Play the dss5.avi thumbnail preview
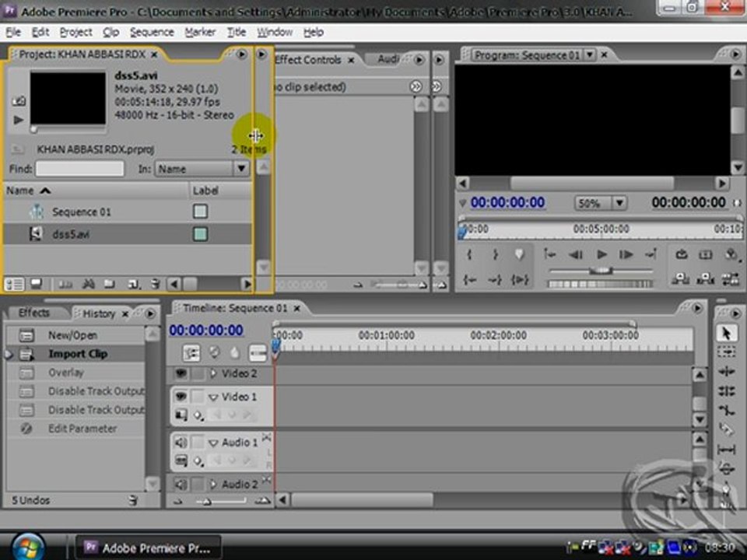 coord(19,120)
